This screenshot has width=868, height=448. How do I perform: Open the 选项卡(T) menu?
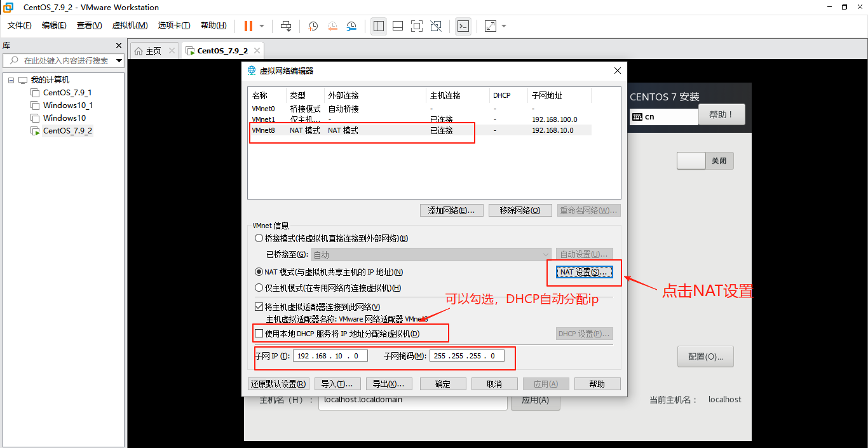click(x=174, y=25)
